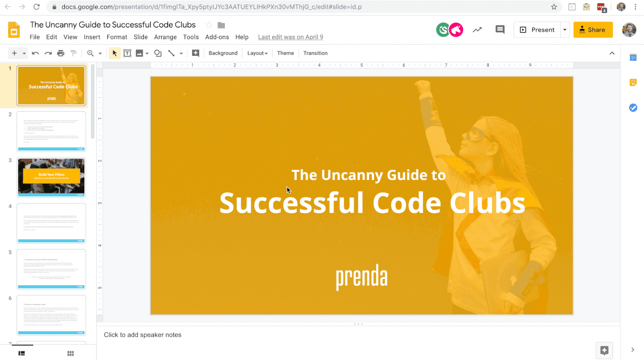Open the Arrange menu

click(165, 37)
